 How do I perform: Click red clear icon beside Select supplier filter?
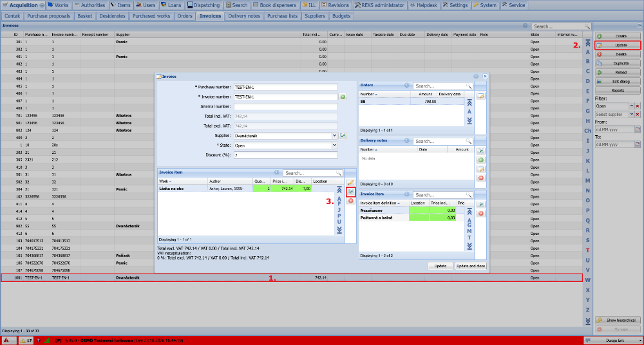(x=638, y=114)
